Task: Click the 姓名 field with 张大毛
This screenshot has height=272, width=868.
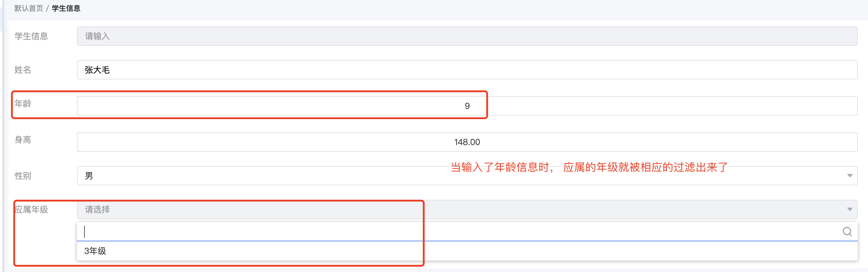Action: point(467,70)
